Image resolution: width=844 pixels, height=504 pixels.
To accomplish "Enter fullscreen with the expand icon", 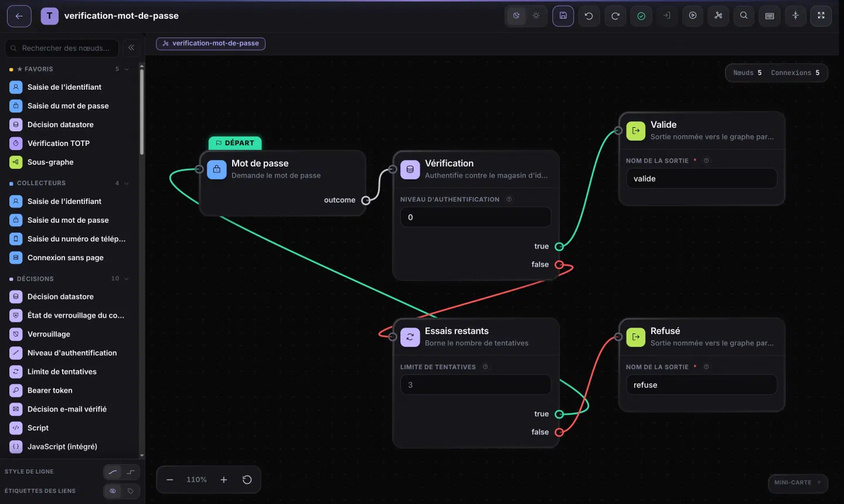I will coord(821,16).
